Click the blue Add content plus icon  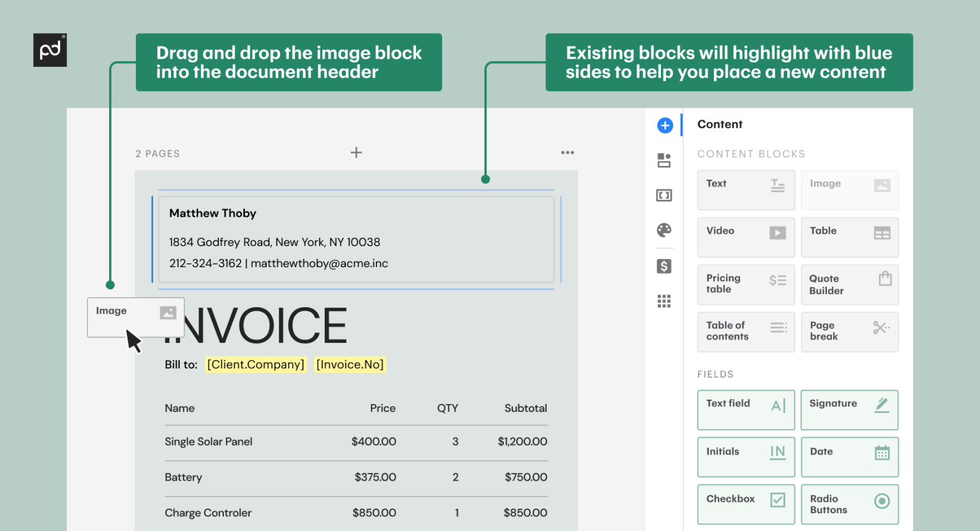coord(664,125)
